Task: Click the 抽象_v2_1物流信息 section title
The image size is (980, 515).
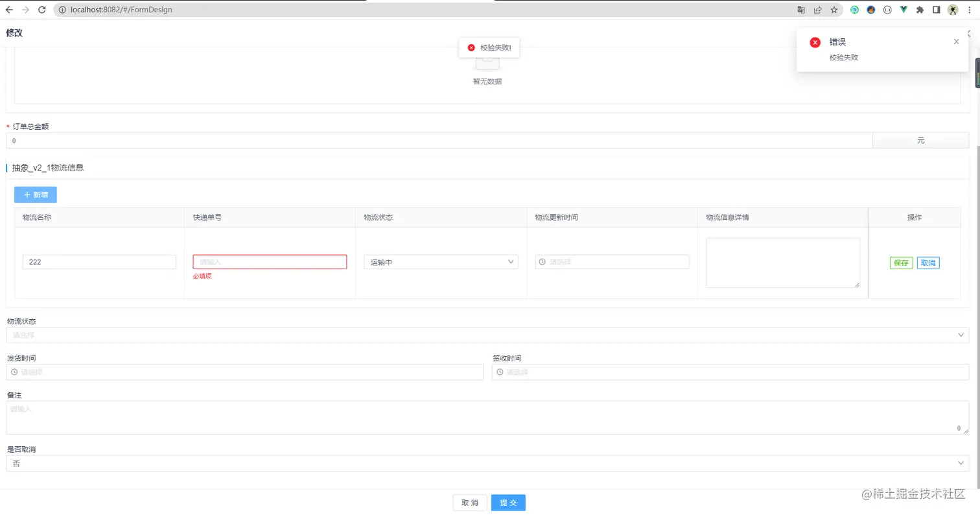Action: 48,168
